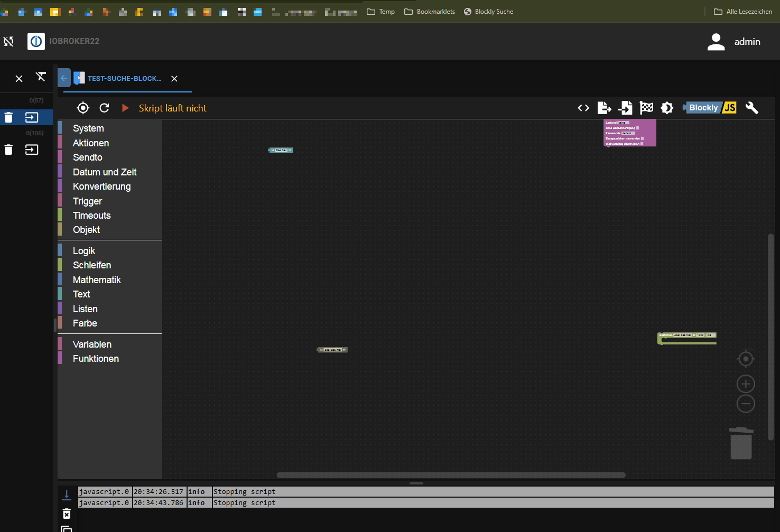Screen dimensions: 780x532
Task: Export blocks with the file-arrow-out icon
Action: click(x=604, y=108)
